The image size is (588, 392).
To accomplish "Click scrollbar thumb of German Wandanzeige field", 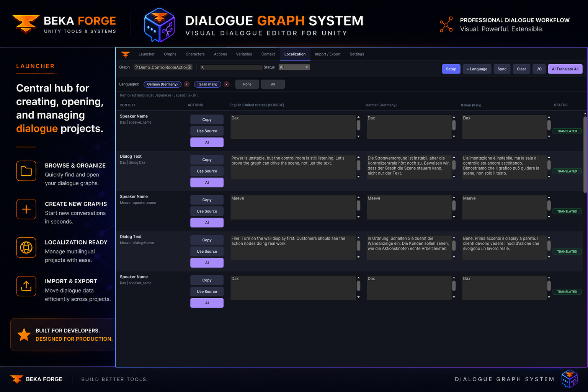I will 454,245.
